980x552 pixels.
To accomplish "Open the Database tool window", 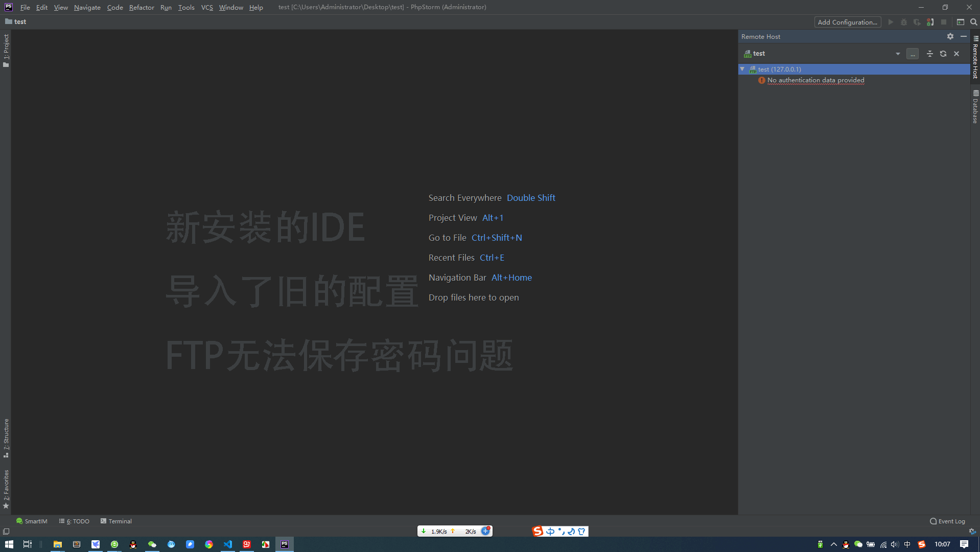I will 975,106.
